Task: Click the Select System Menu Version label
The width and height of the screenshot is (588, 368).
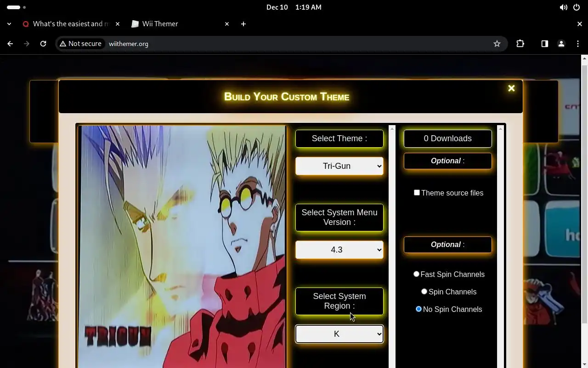Action: [339, 217]
